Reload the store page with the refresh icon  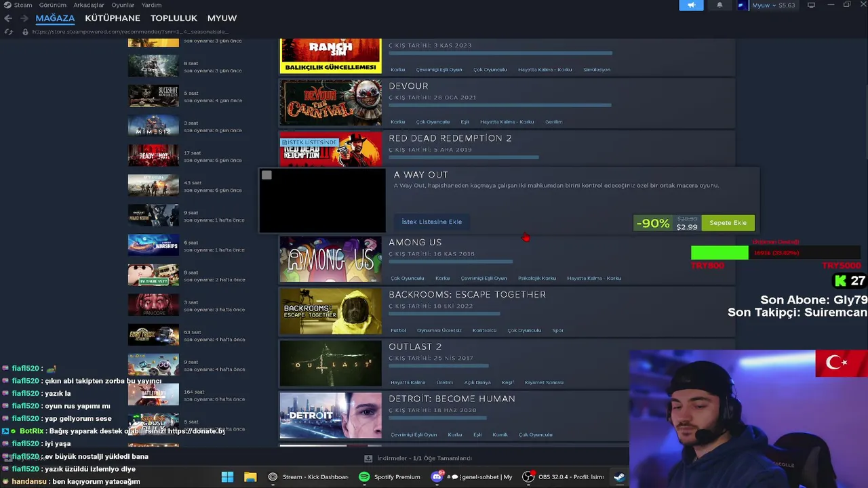click(x=8, y=31)
